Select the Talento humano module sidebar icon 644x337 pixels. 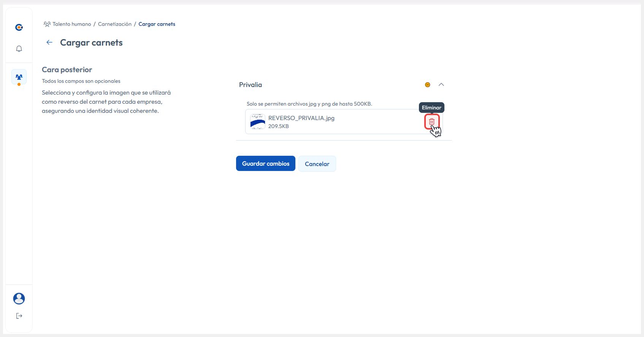19,77
